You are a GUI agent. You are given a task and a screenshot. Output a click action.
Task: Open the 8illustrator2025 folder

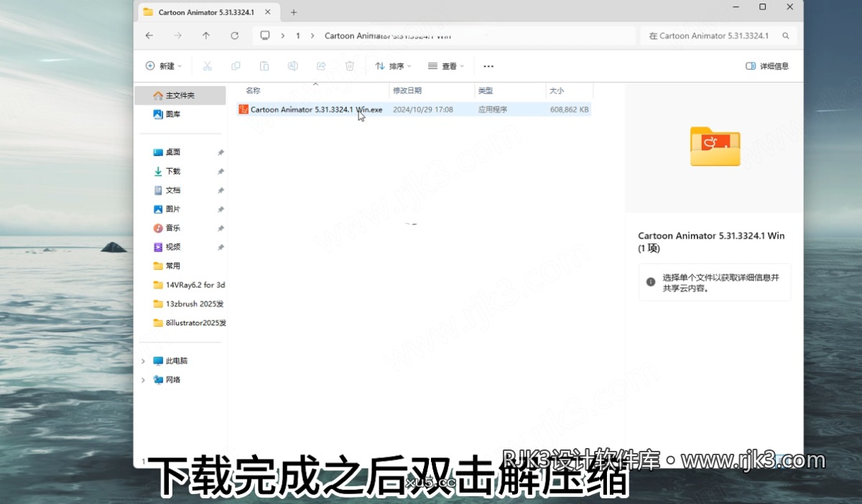click(x=189, y=323)
